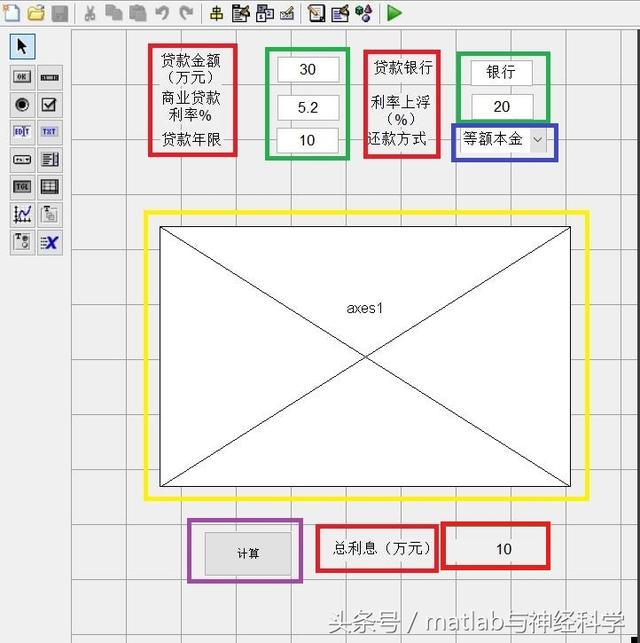Click the 计算 push button
Viewport: 640px width, 643px height.
click(x=248, y=554)
